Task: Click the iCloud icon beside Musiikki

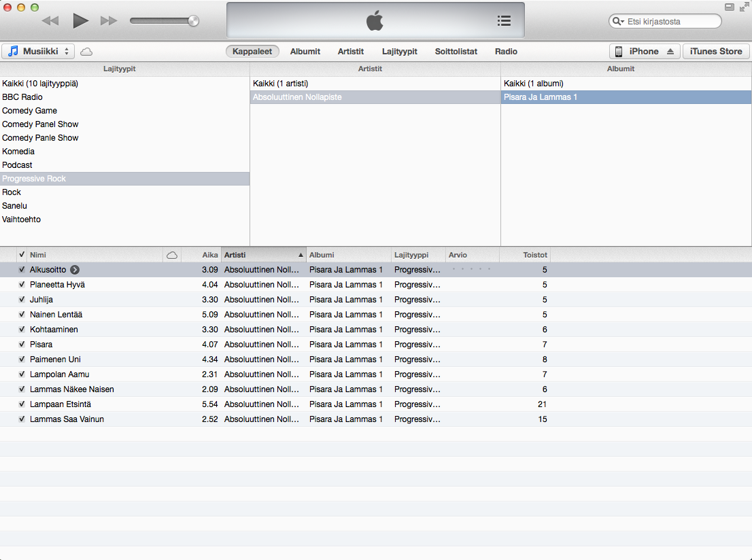Action: point(86,52)
